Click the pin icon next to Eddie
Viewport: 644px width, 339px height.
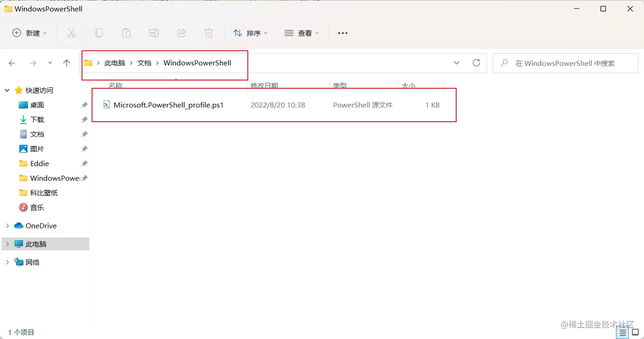point(84,163)
